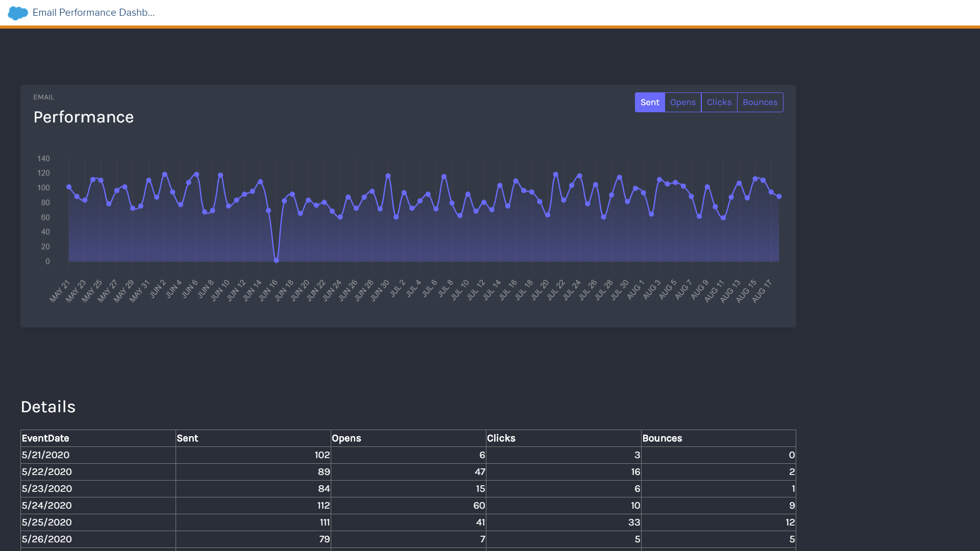This screenshot has width=980, height=551.
Task: Select the data point above MAY 21
Action: [x=68, y=187]
